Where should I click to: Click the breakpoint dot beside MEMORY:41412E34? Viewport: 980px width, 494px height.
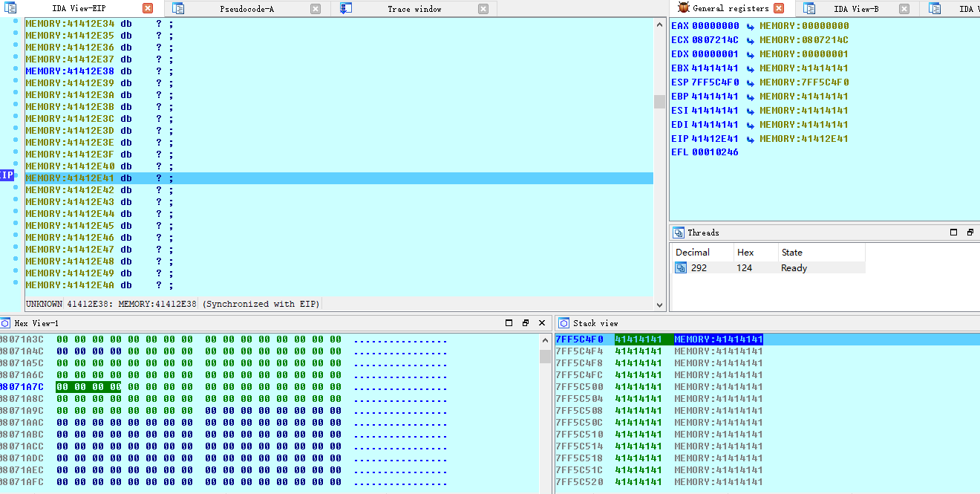point(16,22)
